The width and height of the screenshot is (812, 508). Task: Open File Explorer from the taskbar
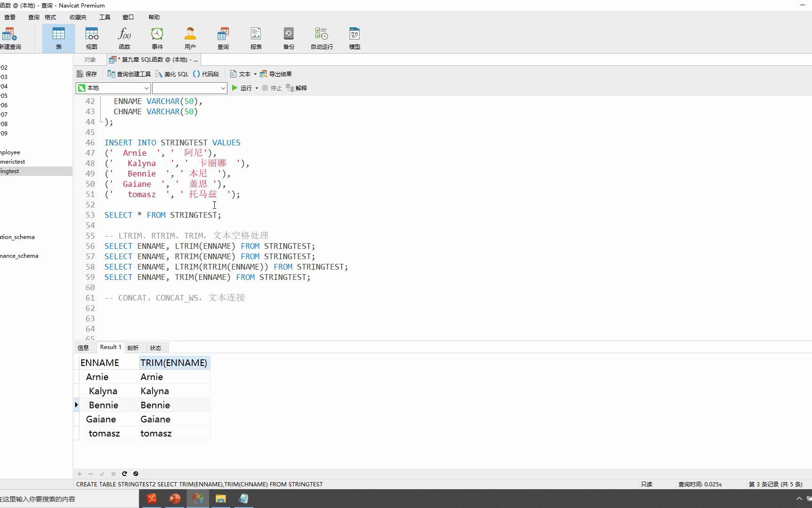coord(221,499)
